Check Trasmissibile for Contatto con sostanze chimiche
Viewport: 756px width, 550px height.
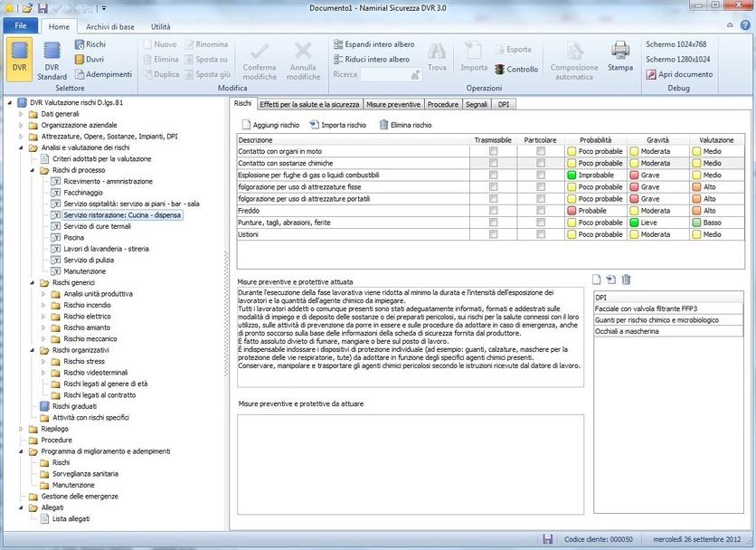click(493, 163)
